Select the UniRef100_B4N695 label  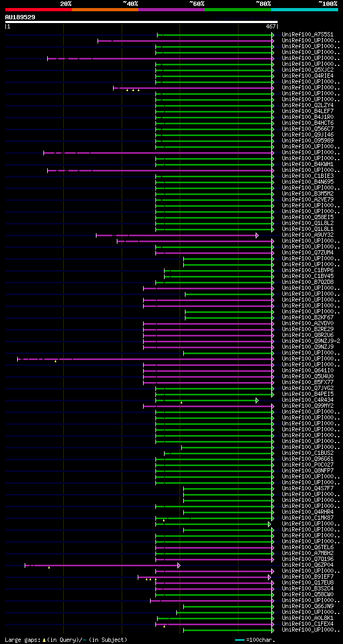pyautogui.click(x=308, y=182)
